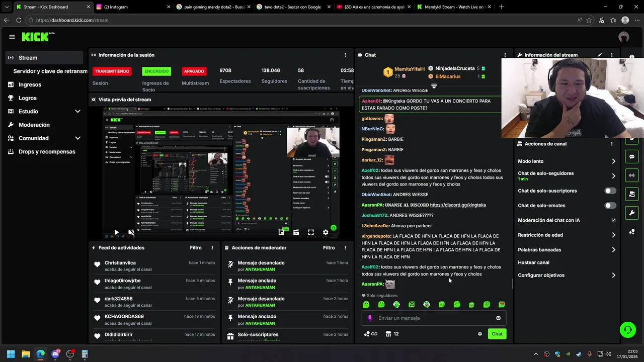Click the broadcast icon in right rail

click(632, 175)
